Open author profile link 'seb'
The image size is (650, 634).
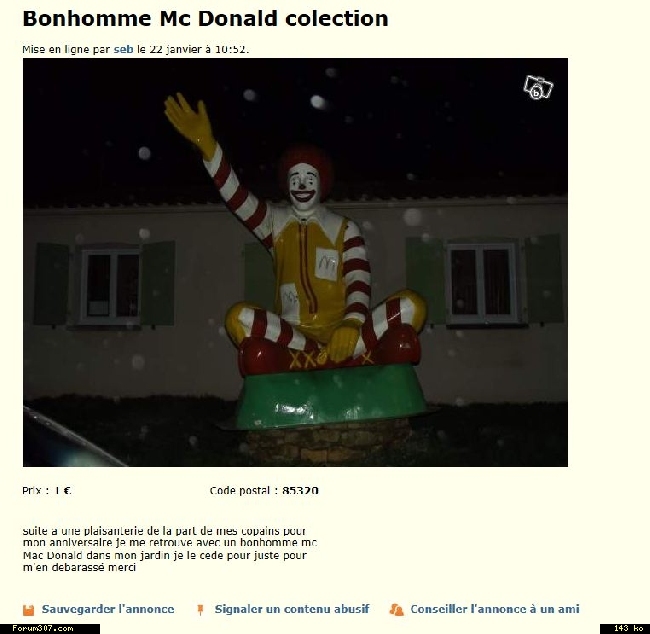pos(123,49)
